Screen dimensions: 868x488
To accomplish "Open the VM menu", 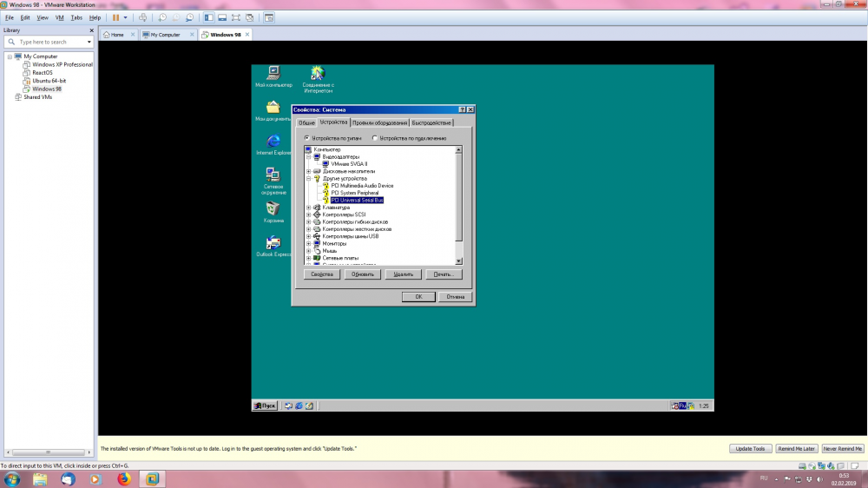I will coord(59,17).
